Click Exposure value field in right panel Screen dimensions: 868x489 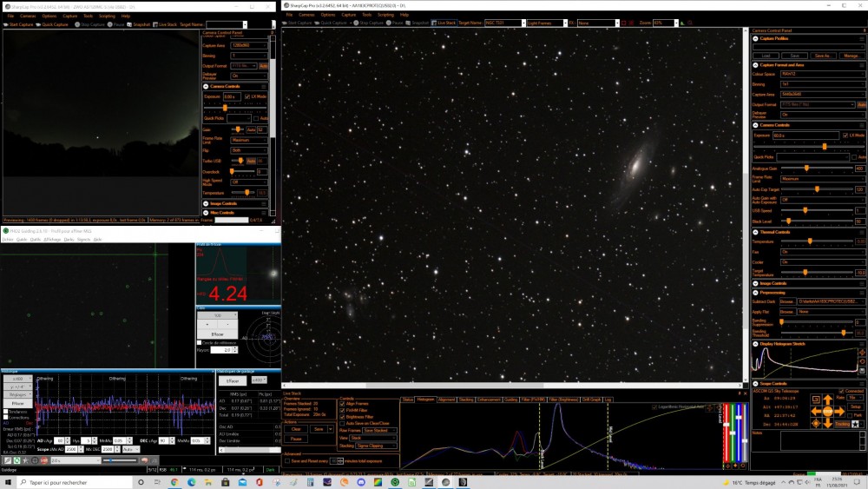806,135
